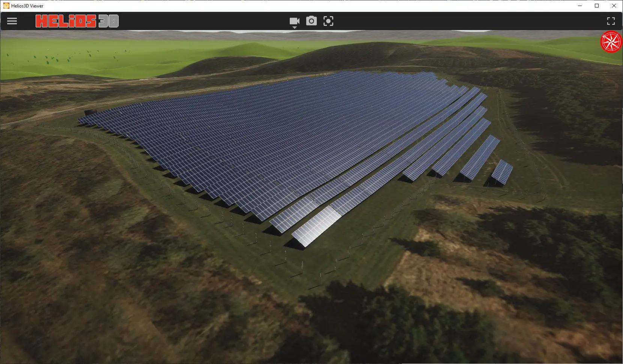Select the smallest isolated solar panel row
This screenshot has height=364, width=623.
click(x=502, y=172)
